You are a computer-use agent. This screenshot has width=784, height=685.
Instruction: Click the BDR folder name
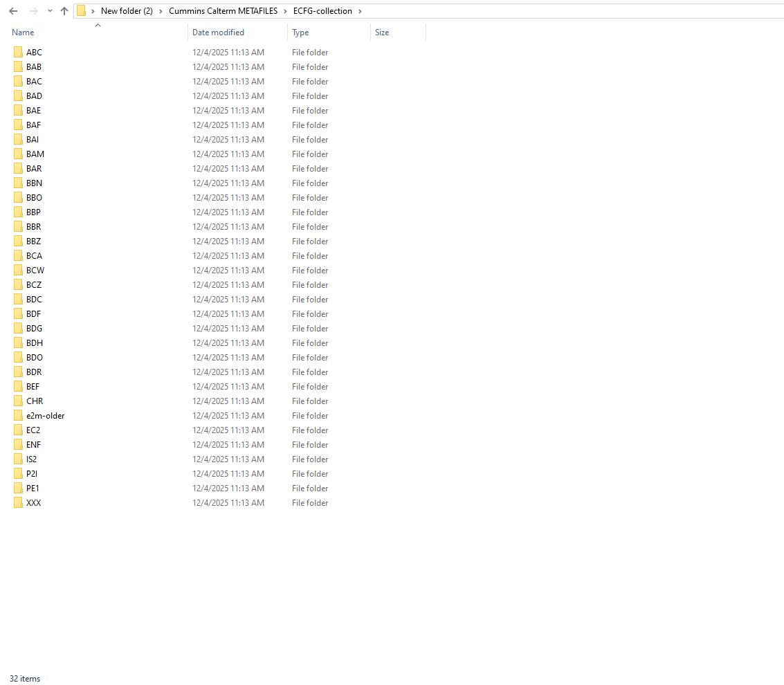pyautogui.click(x=34, y=372)
